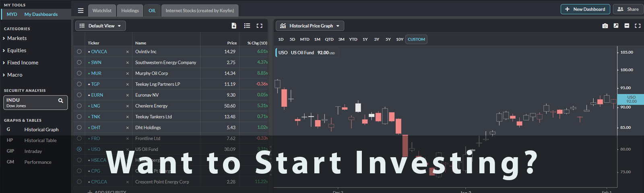Viewport: 644px width, 193px height.
Task: Set chart range to 3M
Action: click(341, 39)
